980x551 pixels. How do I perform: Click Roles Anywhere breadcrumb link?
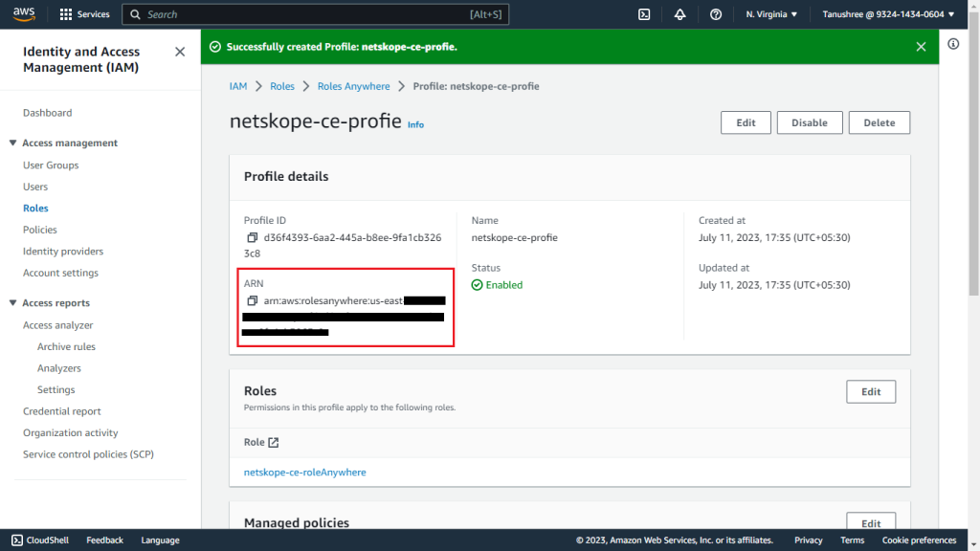coord(354,86)
